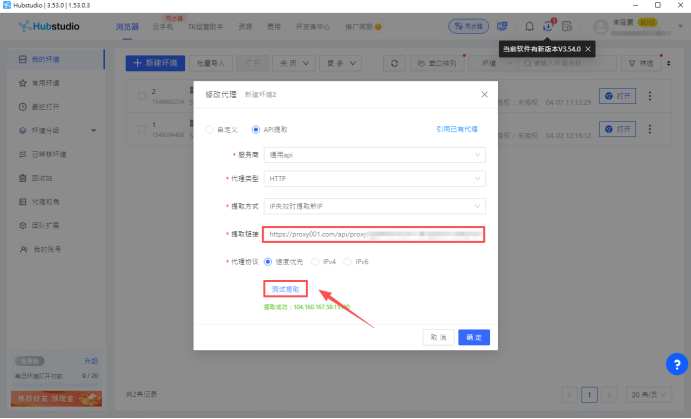The width and height of the screenshot is (691, 419).
Task: Click the sort arrows icon beside 筛选
Action: (x=669, y=63)
